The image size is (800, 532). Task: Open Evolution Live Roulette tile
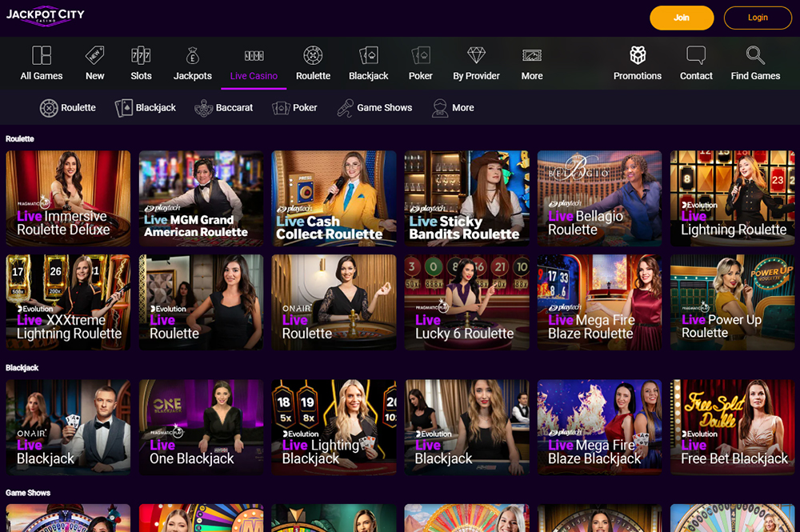201,302
